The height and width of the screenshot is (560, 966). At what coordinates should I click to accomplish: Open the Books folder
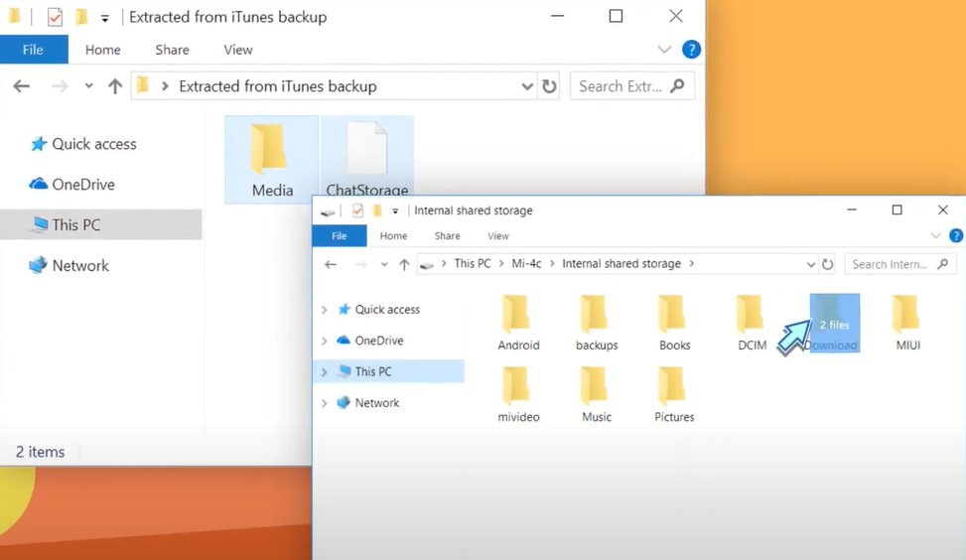[674, 323]
